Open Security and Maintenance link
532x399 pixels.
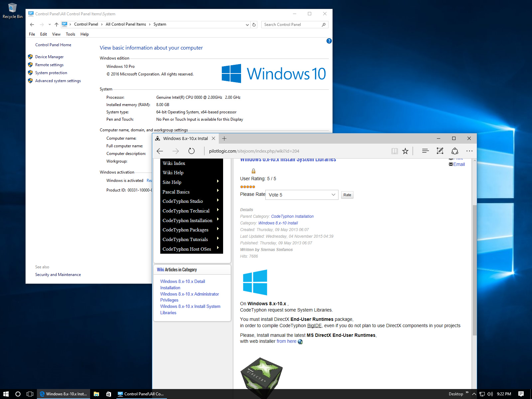pyautogui.click(x=58, y=275)
